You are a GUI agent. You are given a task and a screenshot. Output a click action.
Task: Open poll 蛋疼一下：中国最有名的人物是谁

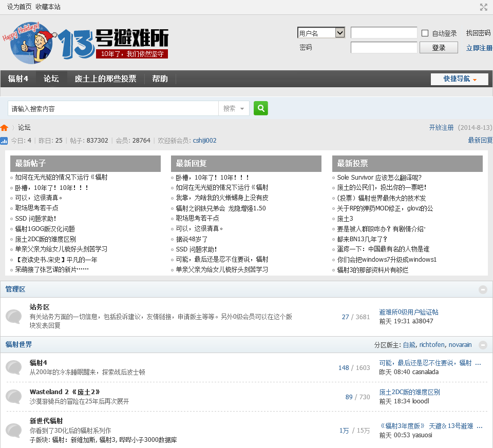click(383, 249)
